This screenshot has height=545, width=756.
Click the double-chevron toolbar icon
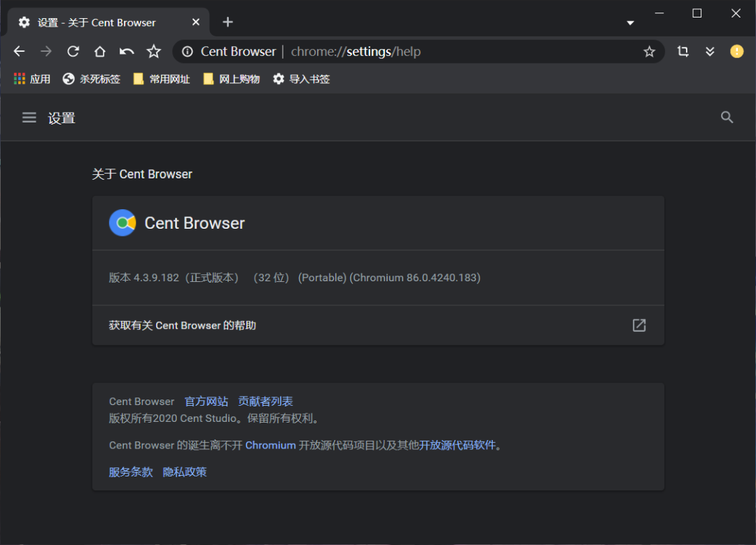710,51
